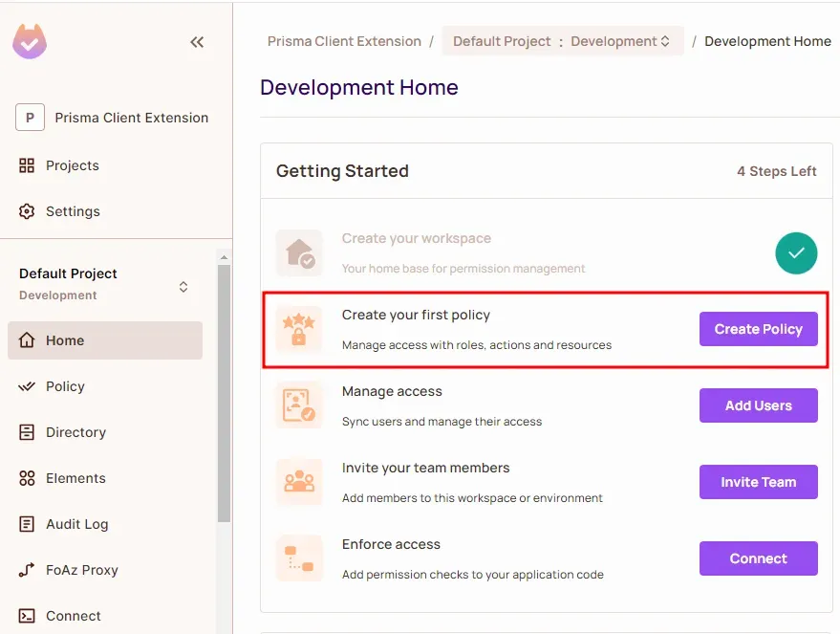
Task: Click the Manage access user icon
Action: click(x=298, y=405)
